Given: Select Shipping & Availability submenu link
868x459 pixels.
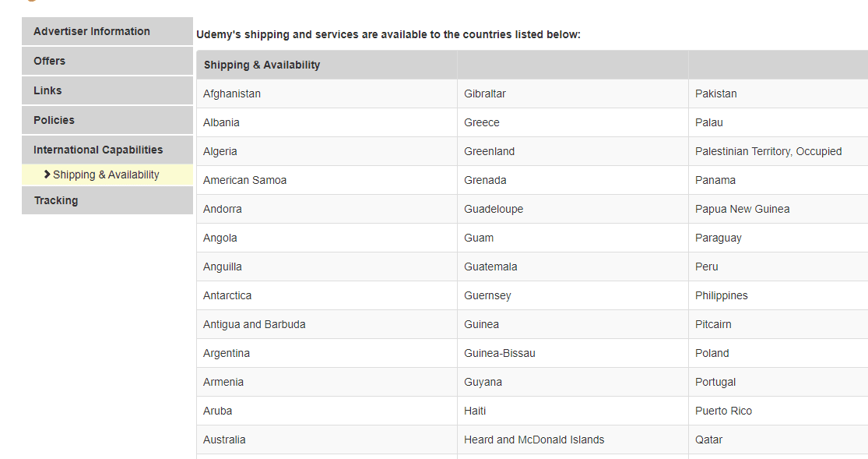Looking at the screenshot, I should click(106, 175).
